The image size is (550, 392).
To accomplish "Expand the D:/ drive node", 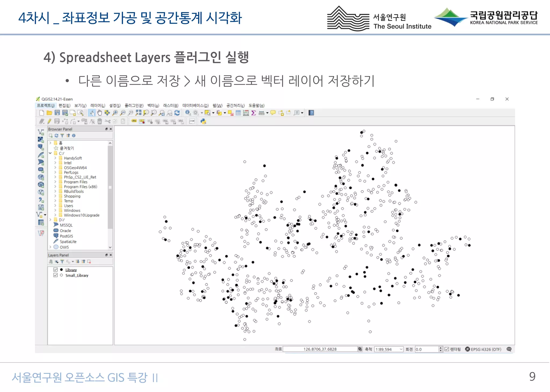I will 50,220.
